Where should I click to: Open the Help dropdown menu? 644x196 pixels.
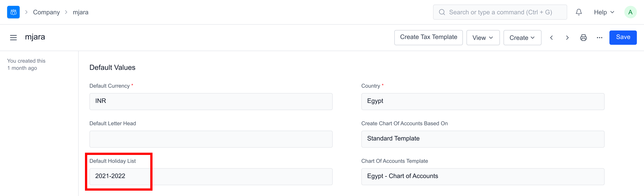click(x=604, y=12)
